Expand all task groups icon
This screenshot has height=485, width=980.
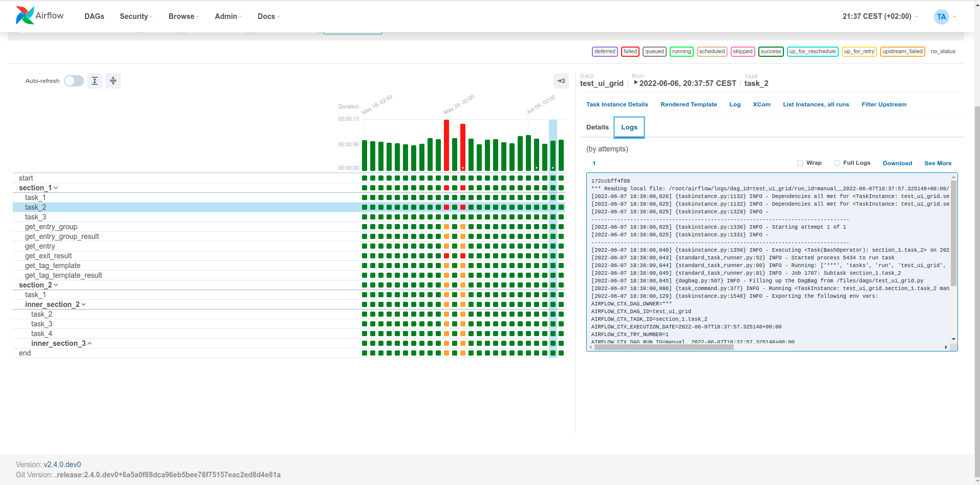coord(95,81)
